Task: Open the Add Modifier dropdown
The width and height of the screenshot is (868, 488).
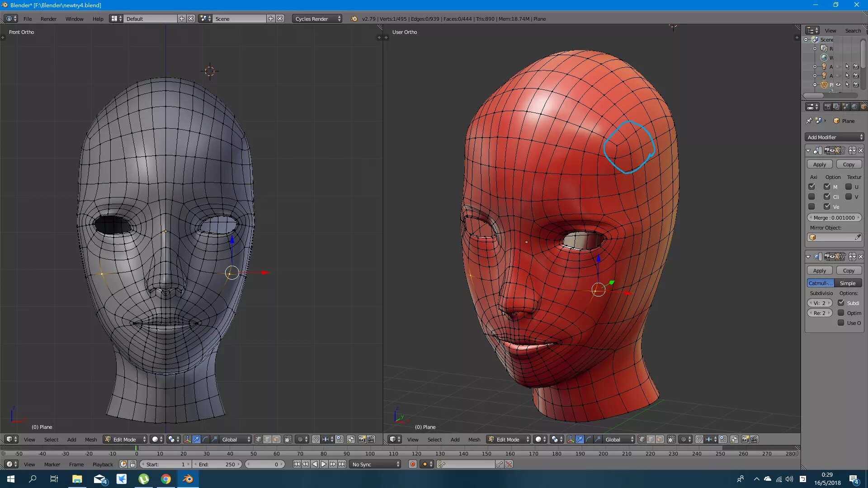Action: click(834, 137)
